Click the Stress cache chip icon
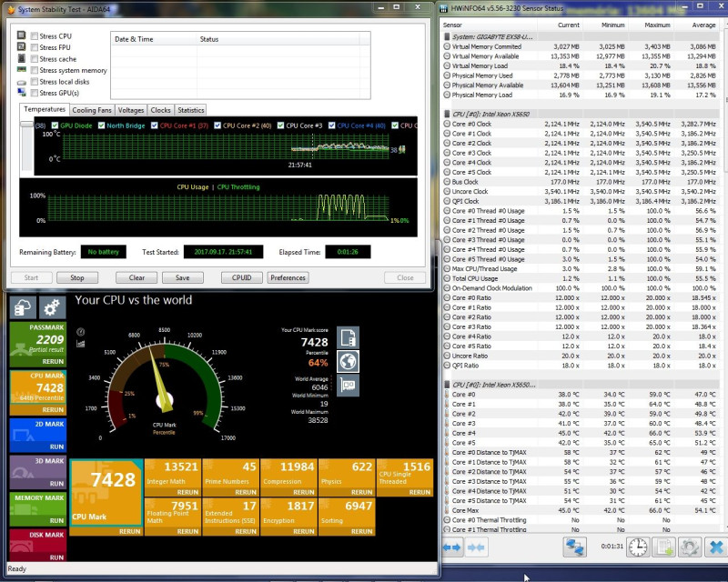This screenshot has width=728, height=582. coord(21,58)
